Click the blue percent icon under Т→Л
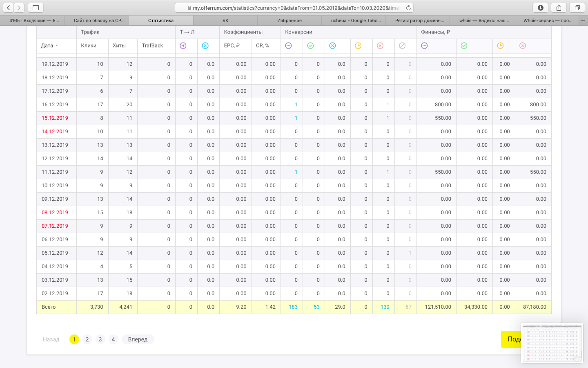Image resolution: width=588 pixels, height=368 pixels. pos(205,46)
